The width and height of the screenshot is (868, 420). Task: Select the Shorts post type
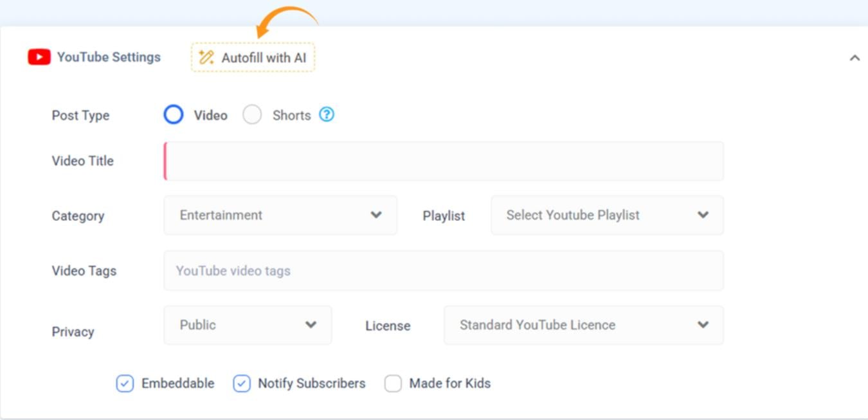(253, 115)
